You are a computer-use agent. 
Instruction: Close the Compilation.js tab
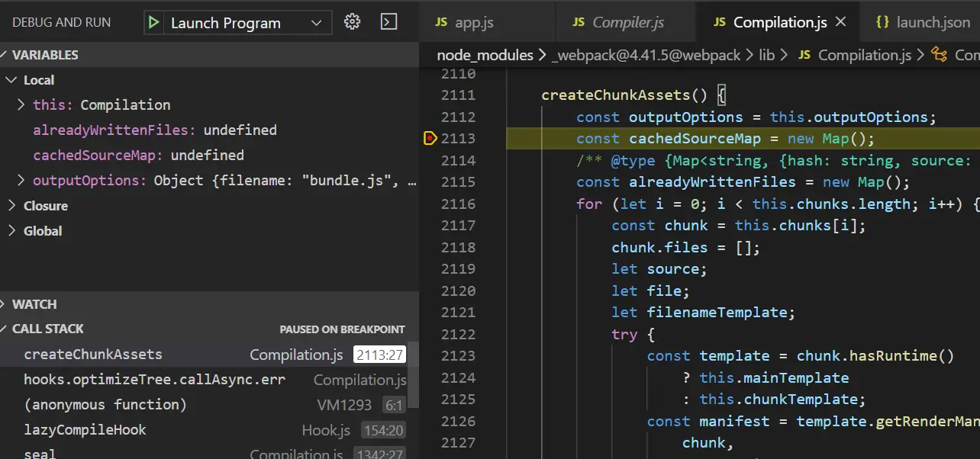tap(841, 22)
